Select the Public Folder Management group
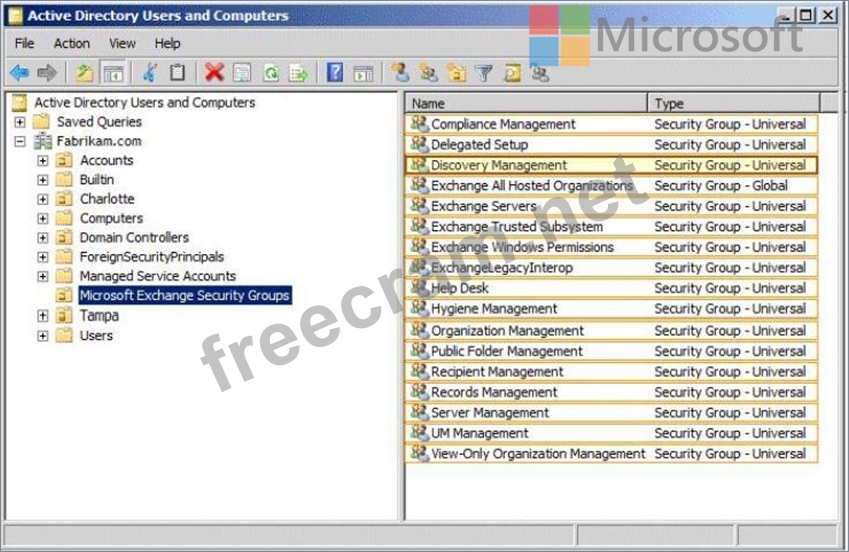849x552 pixels. coord(611,351)
